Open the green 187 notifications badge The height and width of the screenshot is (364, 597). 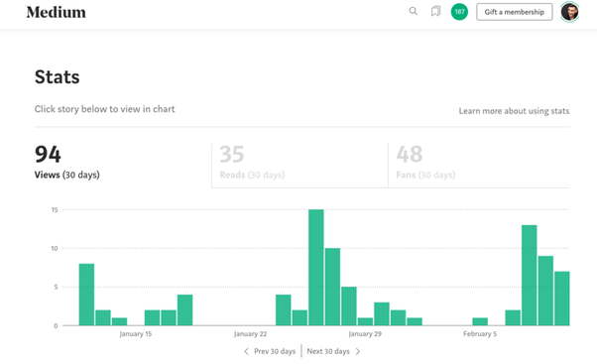coord(459,12)
